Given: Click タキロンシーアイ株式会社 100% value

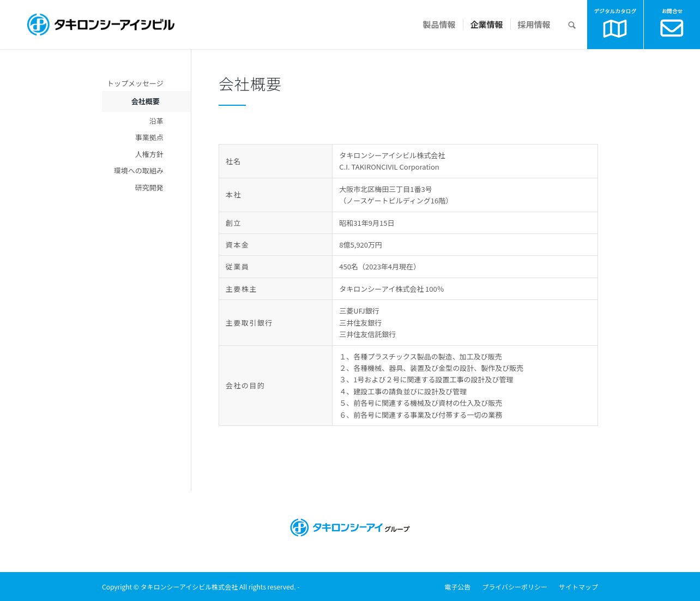Looking at the screenshot, I should 391,289.
